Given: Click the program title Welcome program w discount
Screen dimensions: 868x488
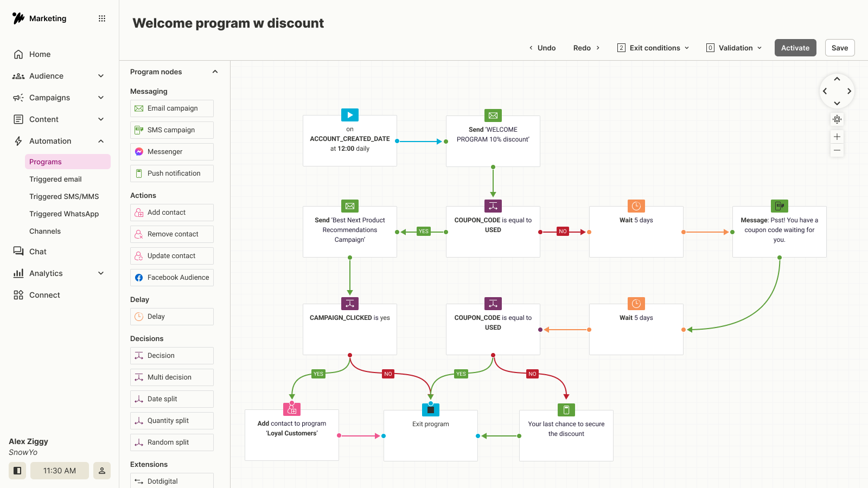Looking at the screenshot, I should point(228,23).
